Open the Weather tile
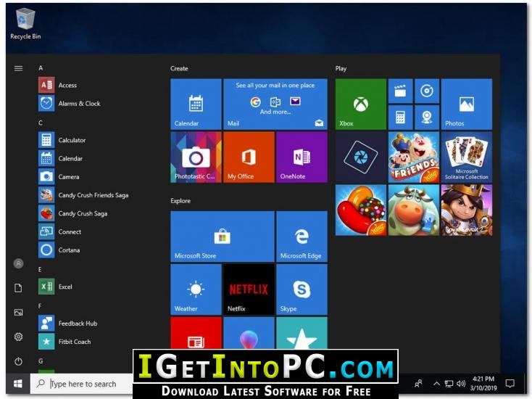 click(x=196, y=289)
